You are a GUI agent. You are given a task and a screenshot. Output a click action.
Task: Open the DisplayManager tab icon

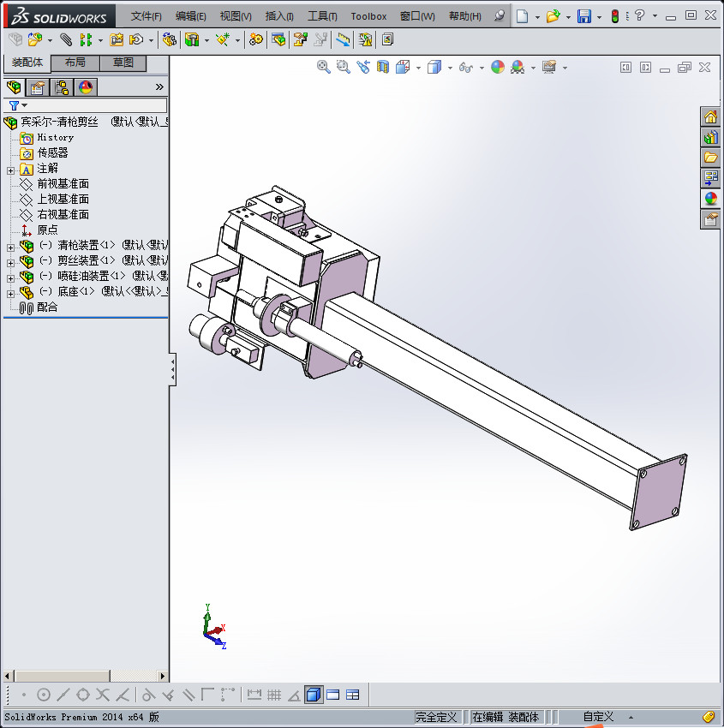coord(86,87)
